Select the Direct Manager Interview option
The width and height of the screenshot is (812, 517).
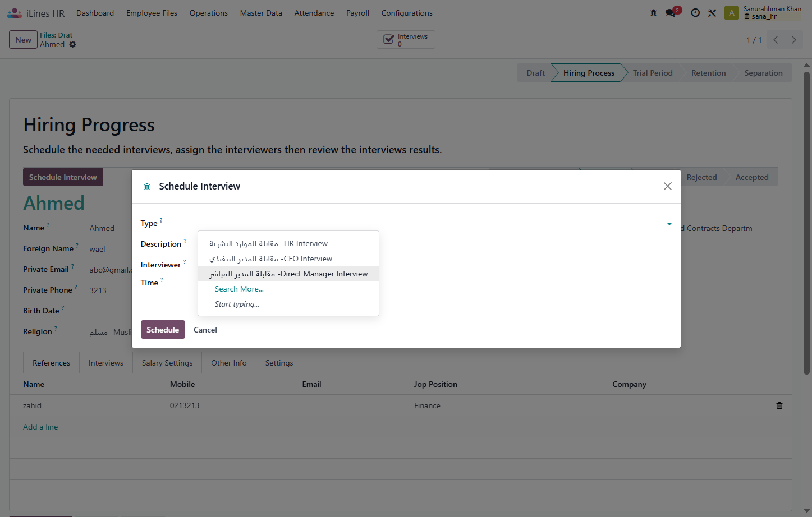[x=288, y=274]
